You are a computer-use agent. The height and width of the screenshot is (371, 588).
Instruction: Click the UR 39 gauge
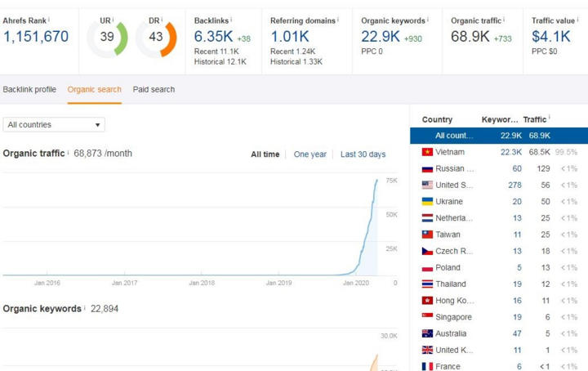point(107,38)
